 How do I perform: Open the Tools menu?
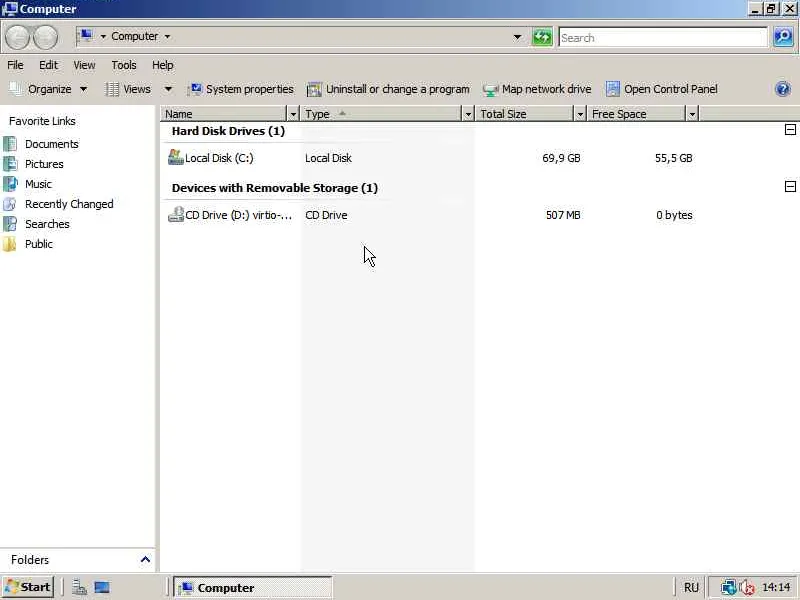(123, 65)
